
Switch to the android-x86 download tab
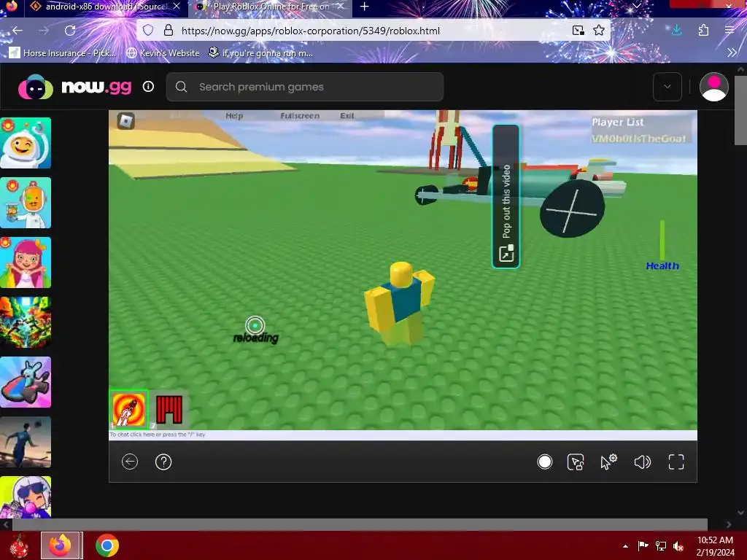pyautogui.click(x=105, y=7)
